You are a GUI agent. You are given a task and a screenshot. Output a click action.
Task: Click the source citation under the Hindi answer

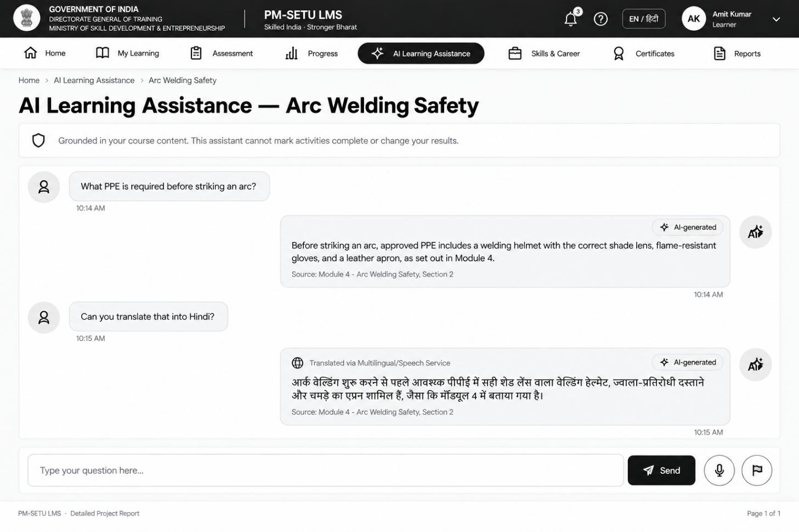click(x=372, y=412)
